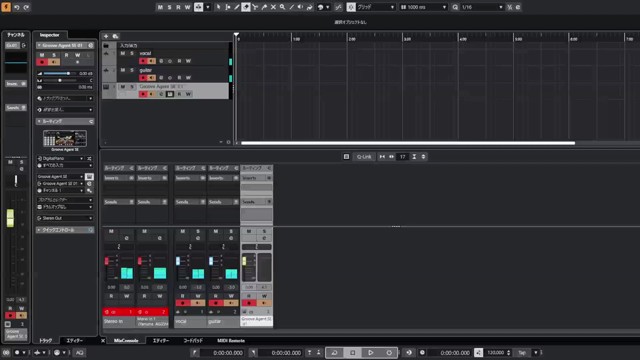Select the Zoom magnifier tool
Image resolution: width=640 pixels, height=360 pixels.
282,7
